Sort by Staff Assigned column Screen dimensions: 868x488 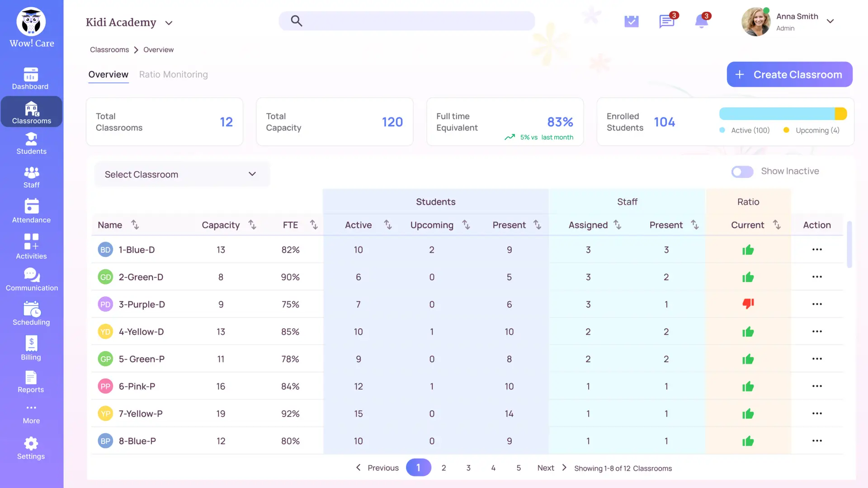618,225
